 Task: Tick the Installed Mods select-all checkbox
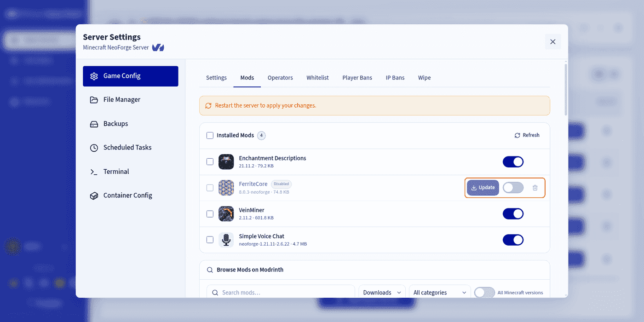210,135
